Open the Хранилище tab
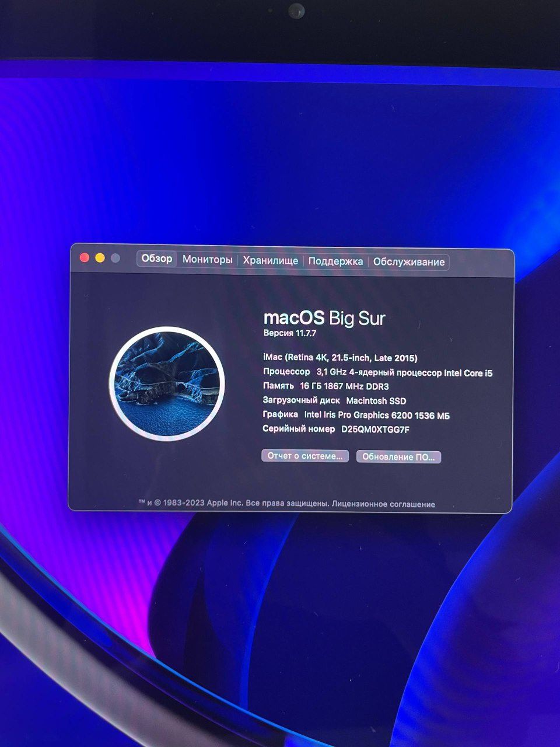Image resolution: width=560 pixels, height=747 pixels. [x=270, y=261]
